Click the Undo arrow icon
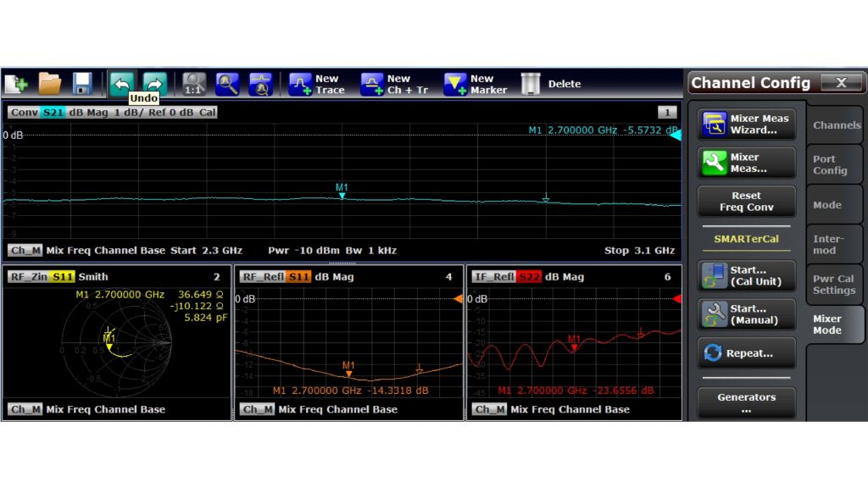 (x=121, y=83)
